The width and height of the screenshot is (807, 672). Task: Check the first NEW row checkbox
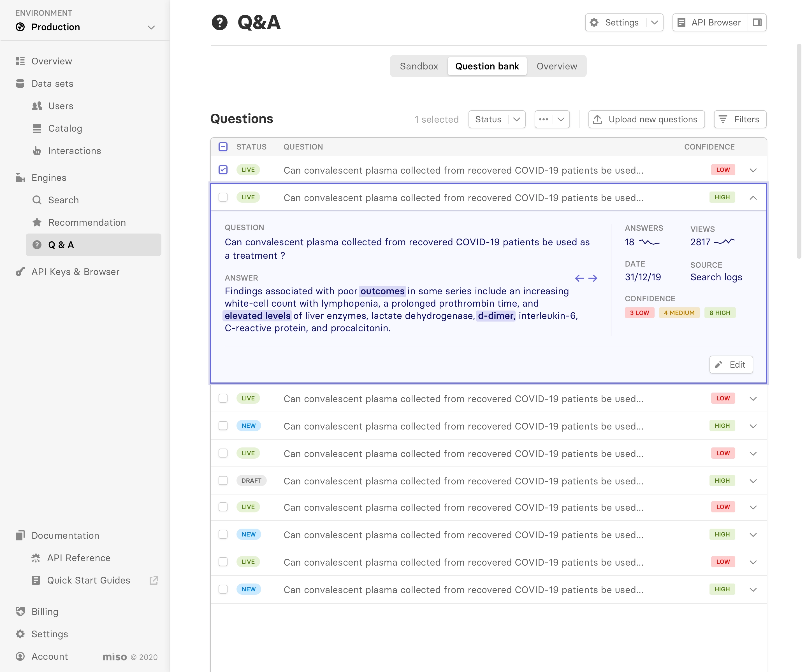click(223, 426)
